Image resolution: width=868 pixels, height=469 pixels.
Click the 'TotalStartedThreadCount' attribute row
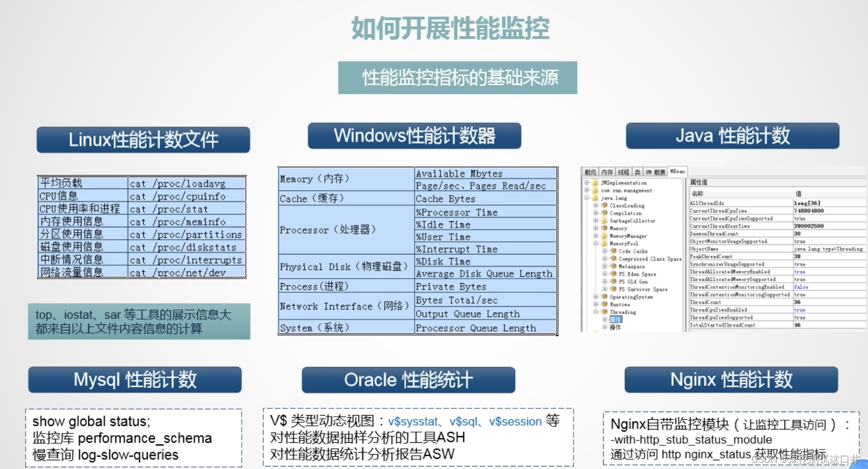coord(777,325)
